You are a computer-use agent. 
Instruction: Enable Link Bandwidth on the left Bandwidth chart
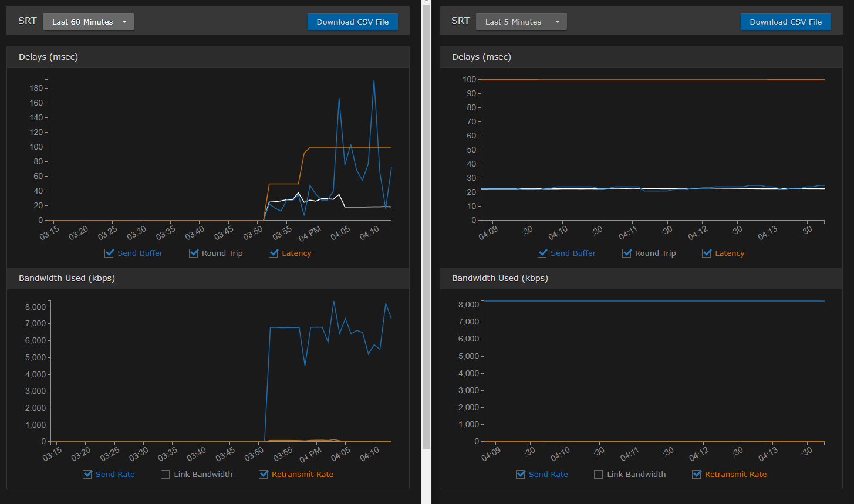tap(165, 474)
